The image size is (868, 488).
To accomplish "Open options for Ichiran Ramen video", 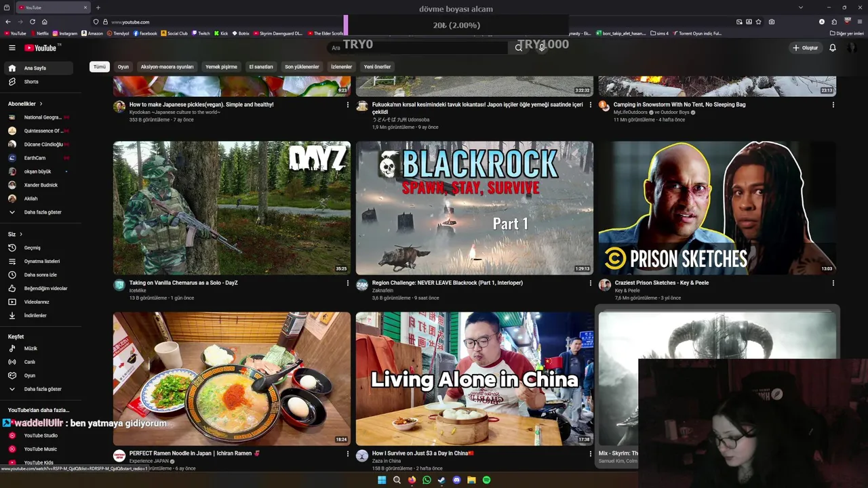I will pyautogui.click(x=348, y=453).
